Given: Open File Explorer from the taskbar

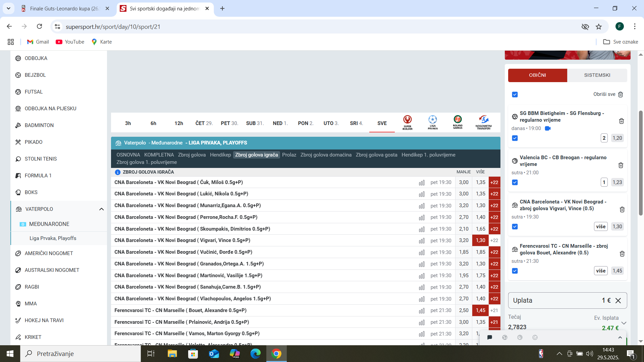Looking at the screenshot, I should (172, 354).
